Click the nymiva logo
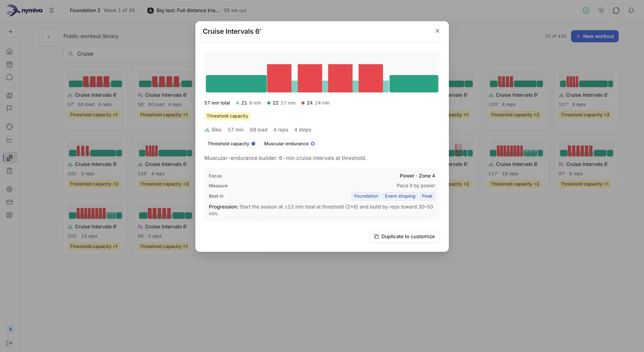This screenshot has height=352, width=644. click(x=24, y=10)
